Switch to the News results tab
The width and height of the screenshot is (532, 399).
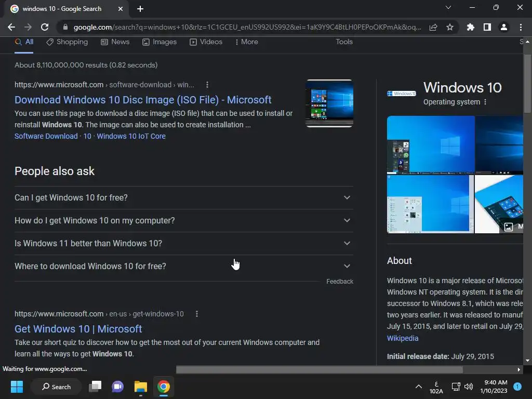tap(115, 42)
